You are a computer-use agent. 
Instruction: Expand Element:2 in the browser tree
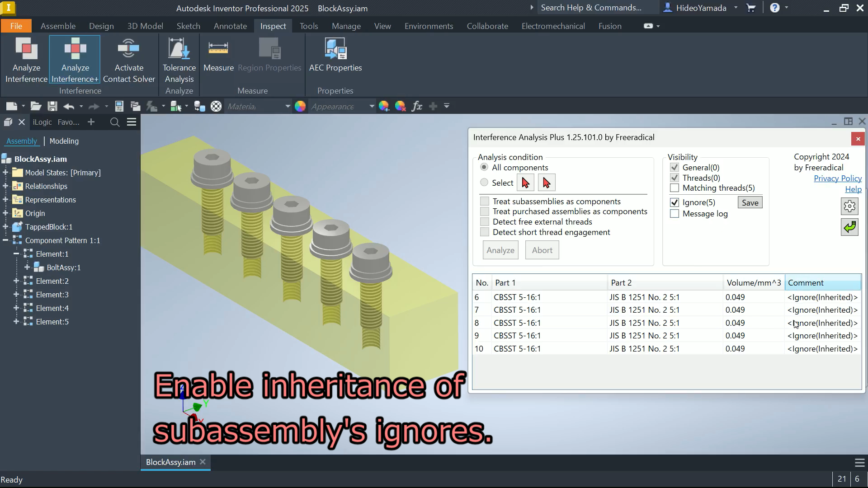point(16,281)
